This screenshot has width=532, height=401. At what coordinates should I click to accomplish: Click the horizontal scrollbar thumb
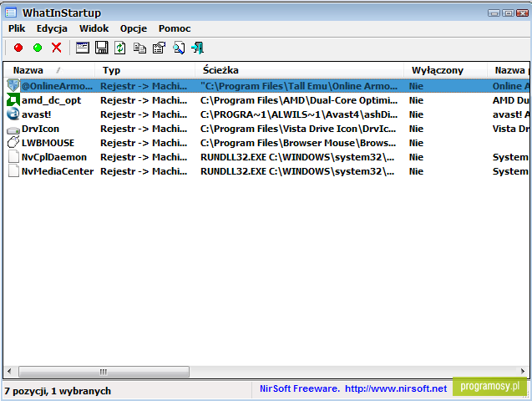(104, 372)
